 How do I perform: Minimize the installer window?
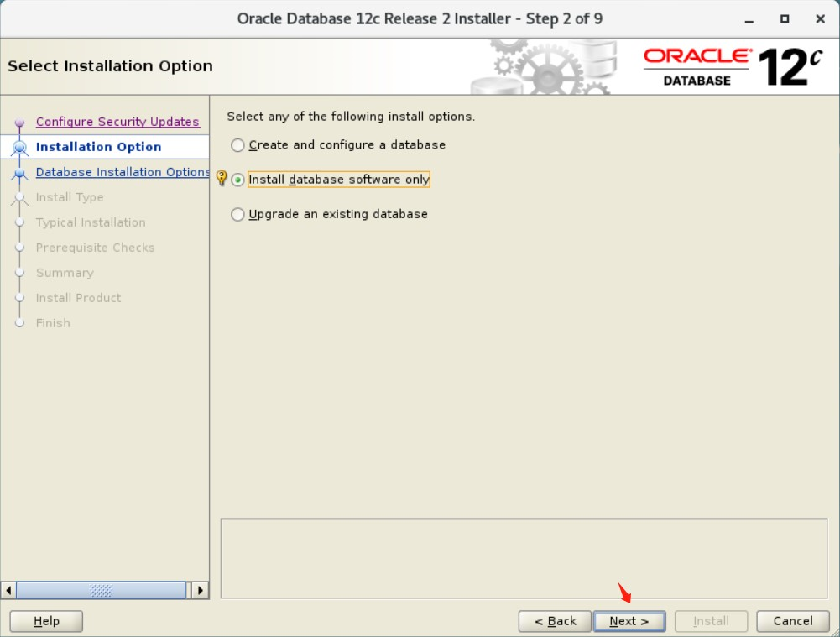[x=749, y=20]
